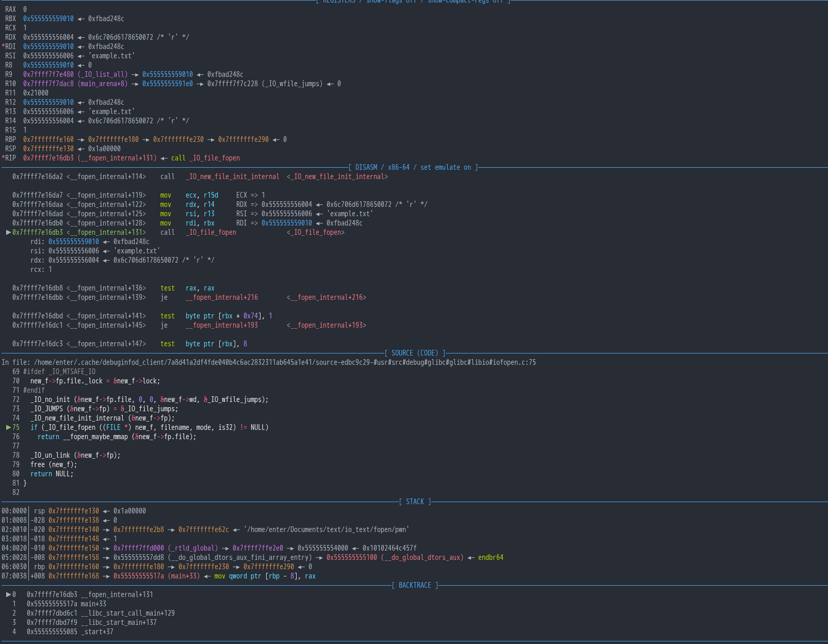Click the SOURCE (CODE) section header
This screenshot has height=644, width=828.
(x=415, y=353)
